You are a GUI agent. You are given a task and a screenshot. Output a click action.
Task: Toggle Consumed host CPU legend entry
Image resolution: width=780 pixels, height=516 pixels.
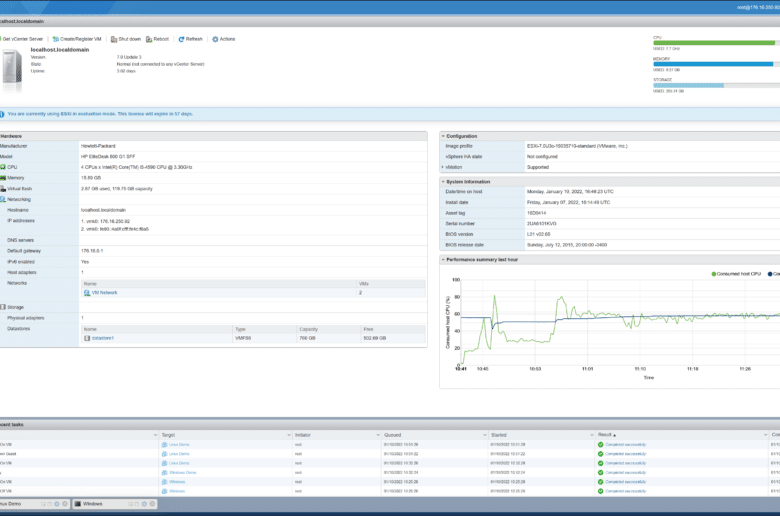(736, 274)
